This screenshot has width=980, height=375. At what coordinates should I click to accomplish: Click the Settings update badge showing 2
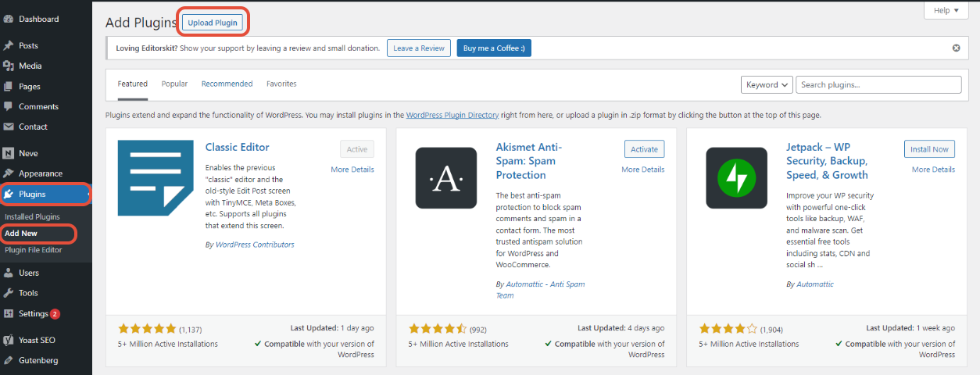pyautogui.click(x=55, y=314)
